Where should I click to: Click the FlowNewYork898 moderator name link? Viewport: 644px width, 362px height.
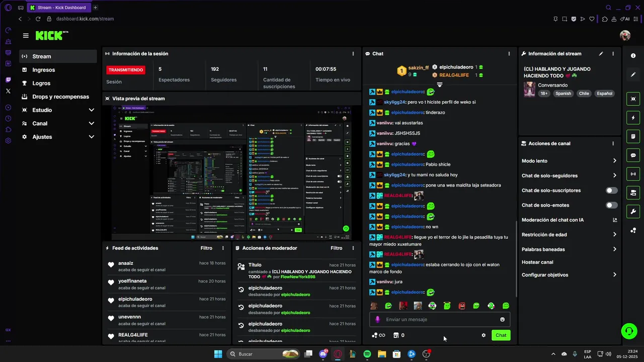tap(298, 277)
